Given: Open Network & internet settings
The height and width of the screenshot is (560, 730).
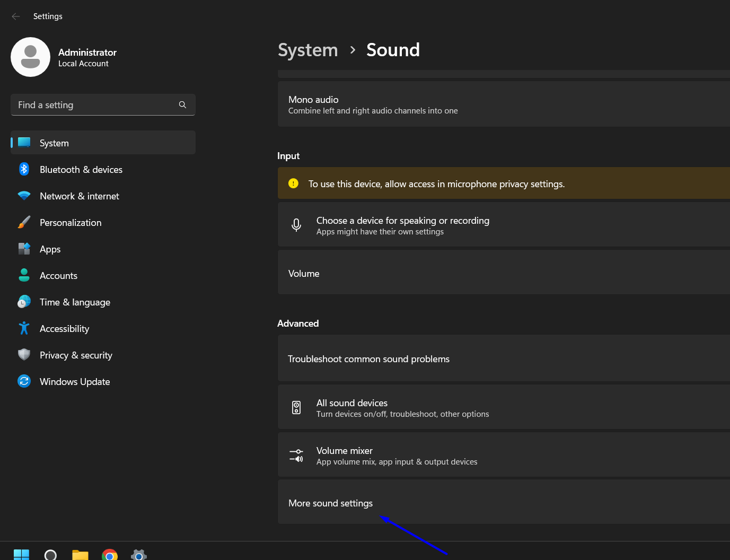Looking at the screenshot, I should click(x=79, y=196).
